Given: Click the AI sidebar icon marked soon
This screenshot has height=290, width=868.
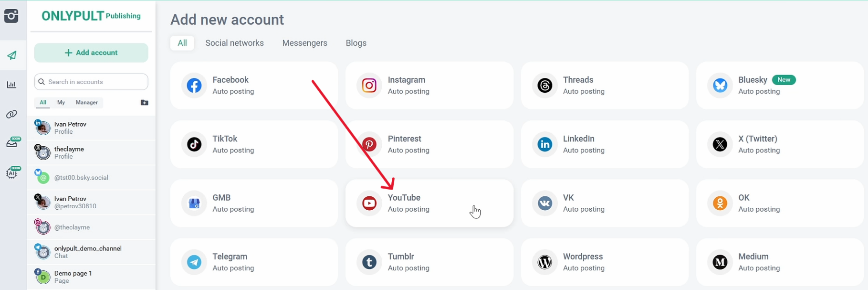Looking at the screenshot, I should tap(12, 172).
